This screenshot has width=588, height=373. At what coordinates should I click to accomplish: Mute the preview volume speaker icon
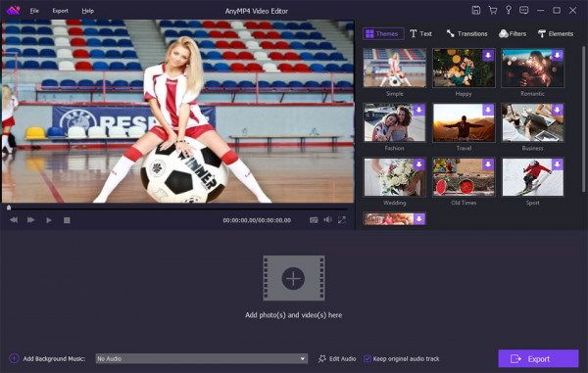[327, 220]
